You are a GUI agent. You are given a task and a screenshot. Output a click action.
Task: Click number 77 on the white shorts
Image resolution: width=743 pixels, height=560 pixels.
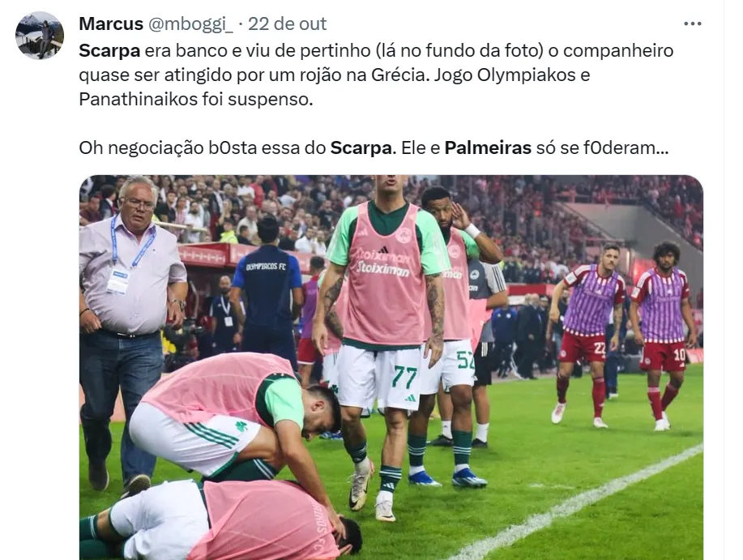[404, 377]
